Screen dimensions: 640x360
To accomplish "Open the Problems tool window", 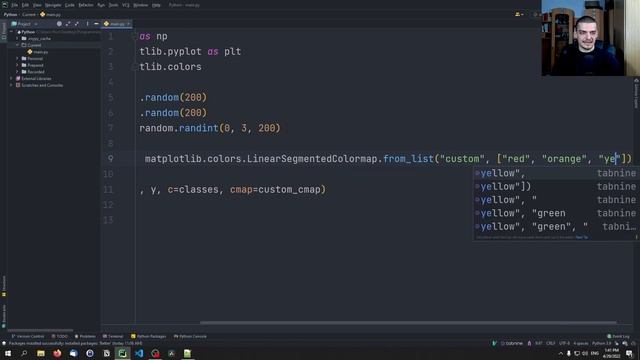I will point(85,337).
